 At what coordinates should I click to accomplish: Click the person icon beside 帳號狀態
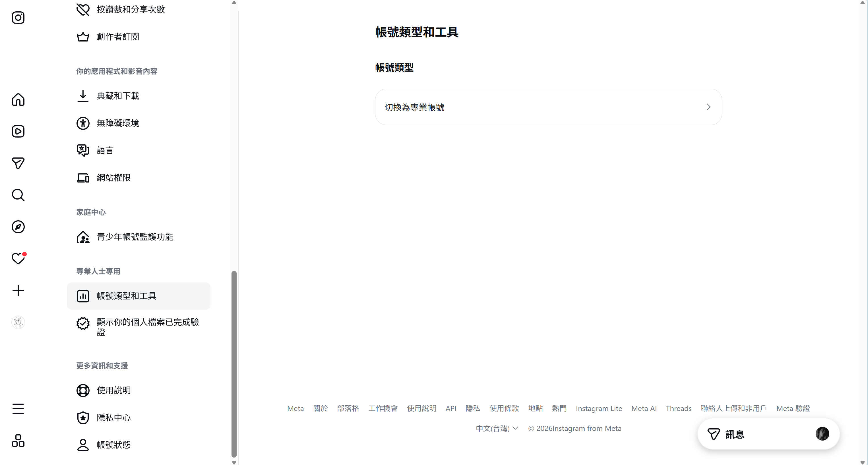tap(83, 445)
